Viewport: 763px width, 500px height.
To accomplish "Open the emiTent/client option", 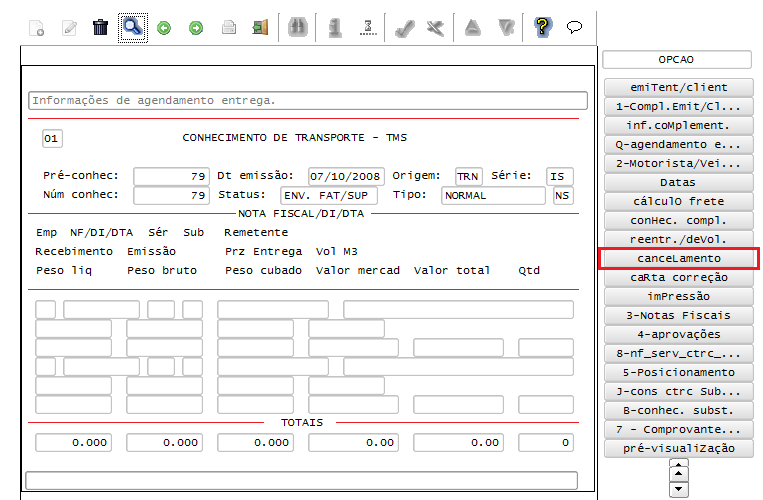I will (x=679, y=88).
